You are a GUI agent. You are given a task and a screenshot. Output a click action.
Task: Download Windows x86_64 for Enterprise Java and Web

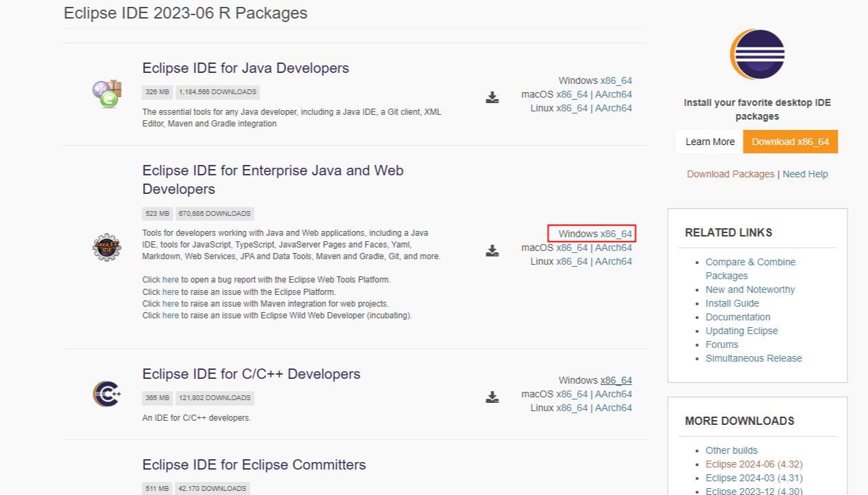616,234
